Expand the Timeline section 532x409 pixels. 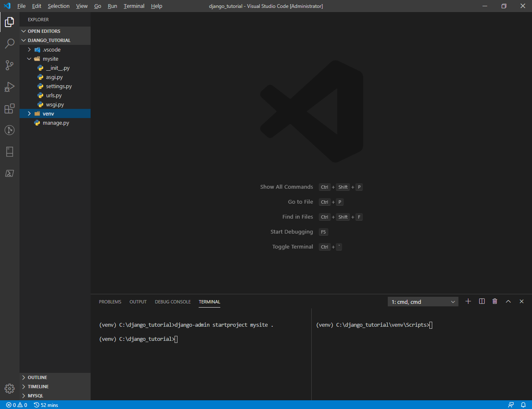coord(55,387)
